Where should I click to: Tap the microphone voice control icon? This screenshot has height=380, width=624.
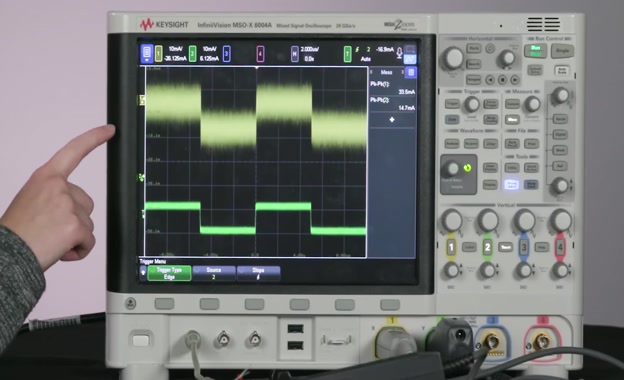point(400,52)
